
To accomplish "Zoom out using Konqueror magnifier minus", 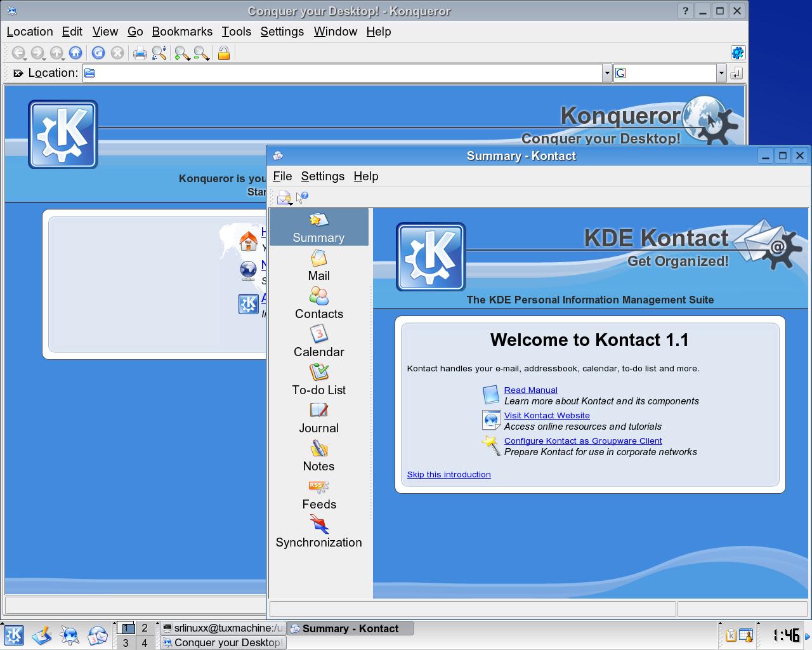I will 200,53.
